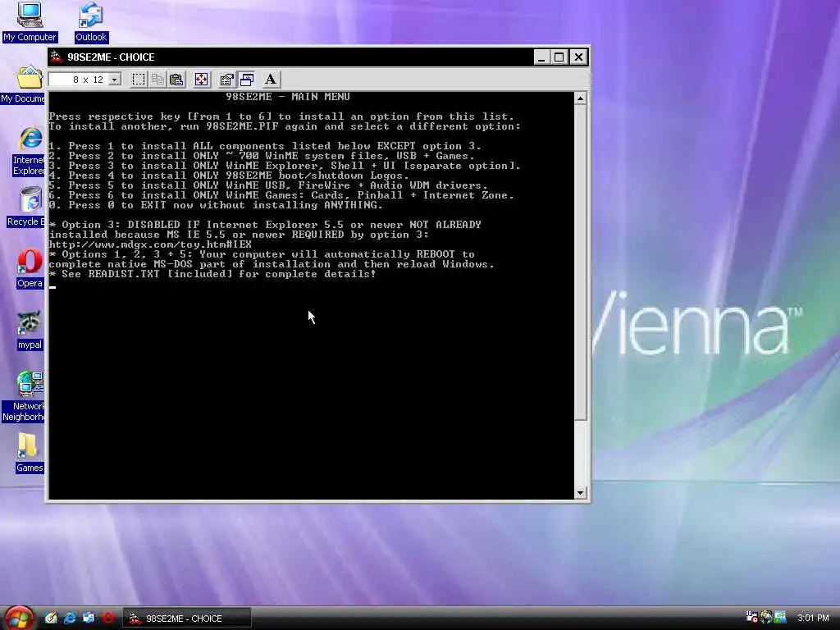The image size is (840, 630).
Task: Close the 98SE2ME - CHOICE window
Action: click(578, 57)
